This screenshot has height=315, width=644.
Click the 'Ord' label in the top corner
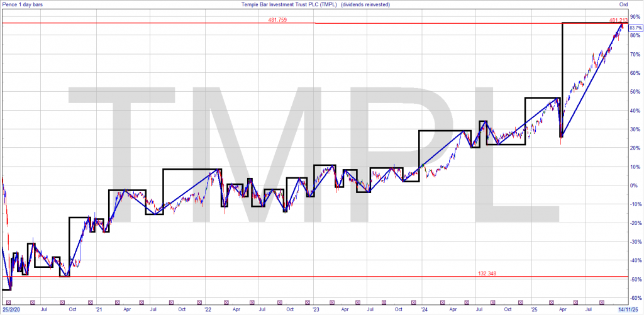623,4
